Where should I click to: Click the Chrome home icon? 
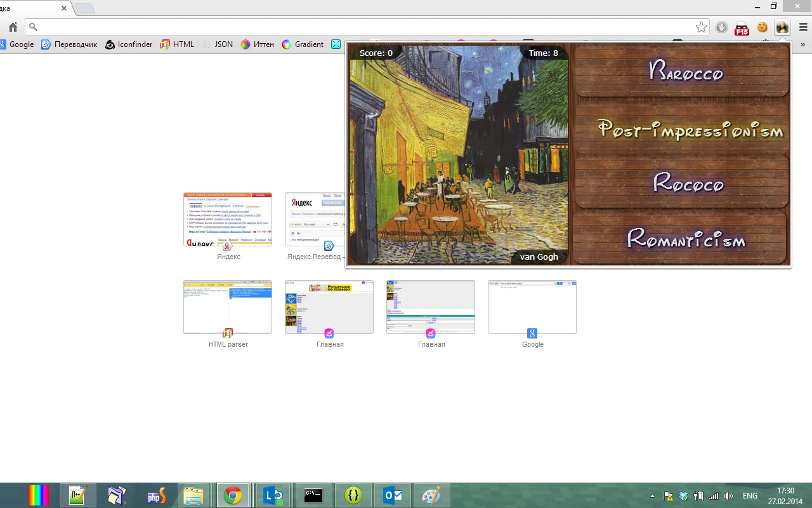[x=13, y=27]
